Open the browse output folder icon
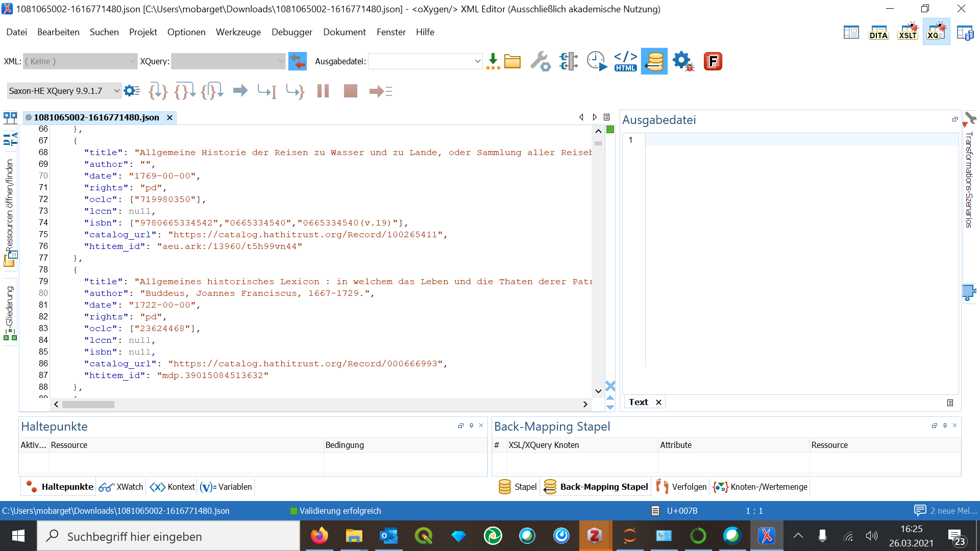The width and height of the screenshot is (980, 551). (x=512, y=61)
